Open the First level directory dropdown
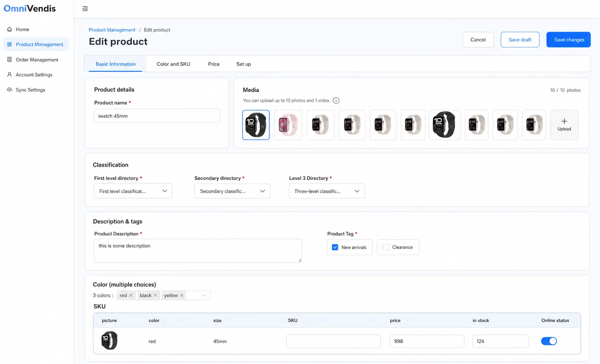600x364 pixels. coord(133,191)
